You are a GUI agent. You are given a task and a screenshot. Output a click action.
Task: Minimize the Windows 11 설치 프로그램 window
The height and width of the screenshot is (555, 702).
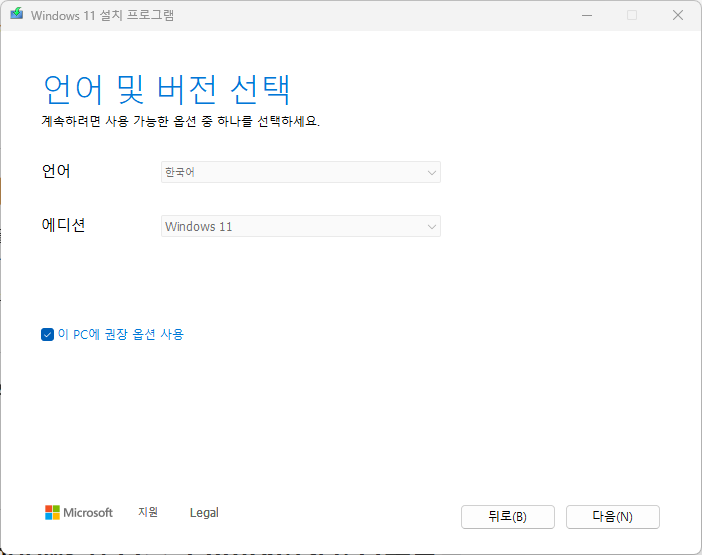pos(587,16)
